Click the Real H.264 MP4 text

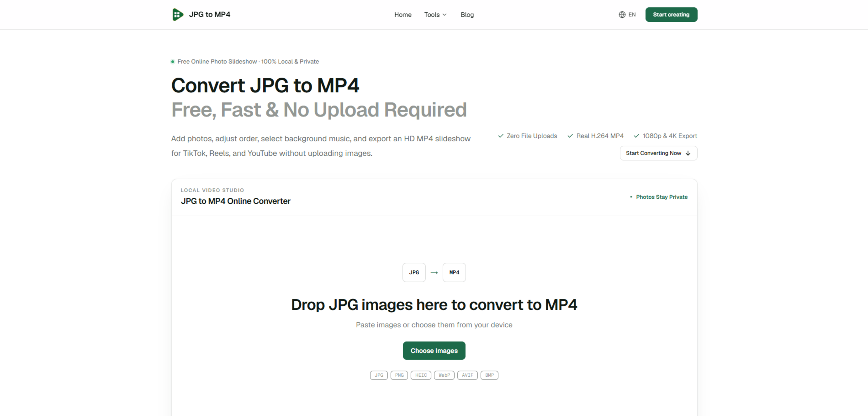600,136
